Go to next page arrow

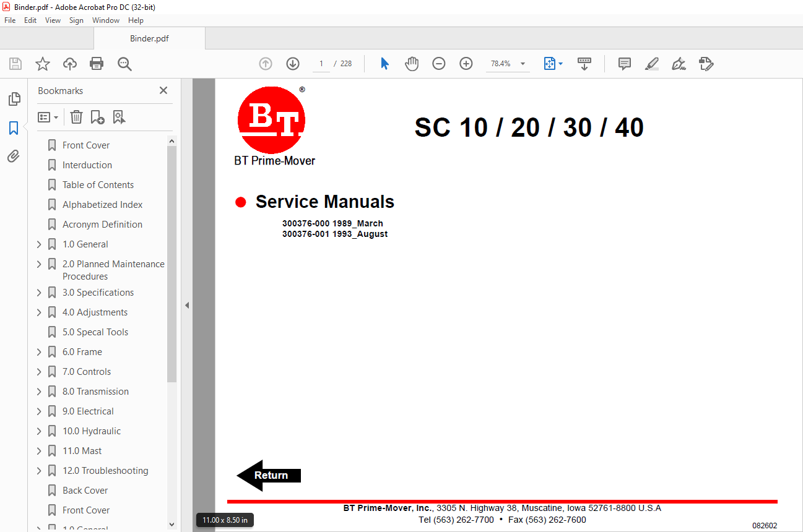pos(293,64)
